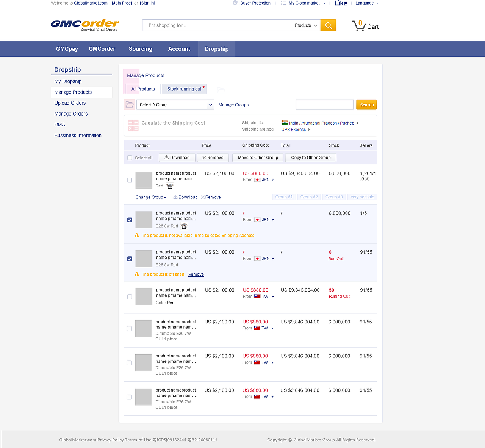Open the Sourcing nav item
This screenshot has height=448, width=485.
[x=141, y=49]
